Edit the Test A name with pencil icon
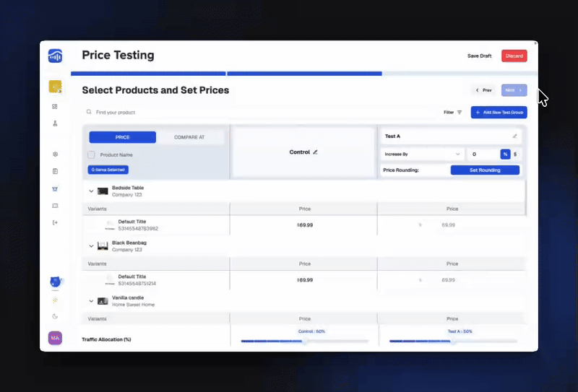Viewport: 578px width, 392px height. point(514,136)
